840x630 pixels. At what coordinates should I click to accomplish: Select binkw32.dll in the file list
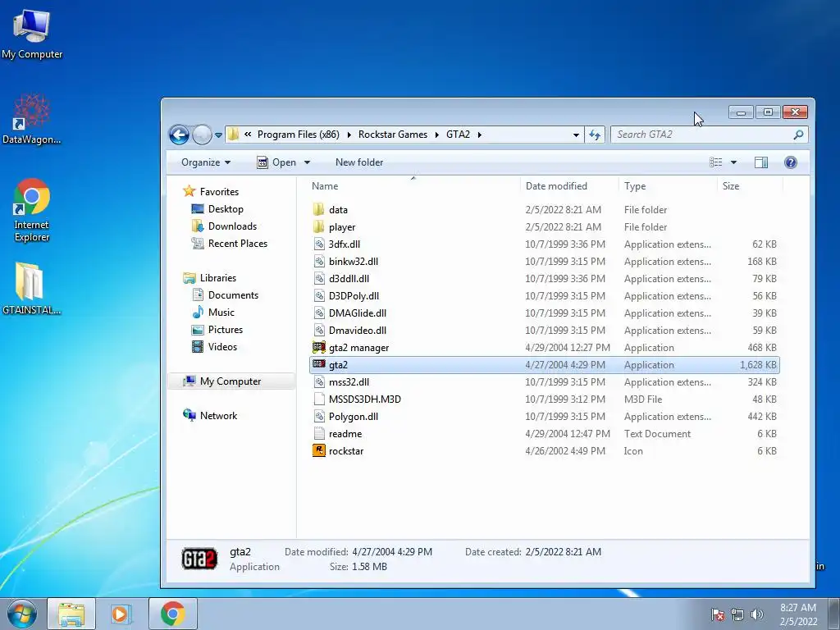[x=545, y=262]
